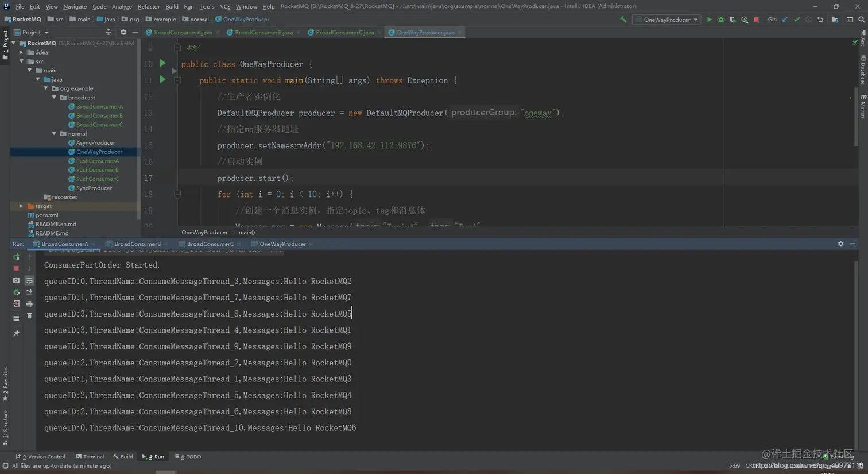
Task: Start debugging with the green bug icon
Action: click(721, 20)
